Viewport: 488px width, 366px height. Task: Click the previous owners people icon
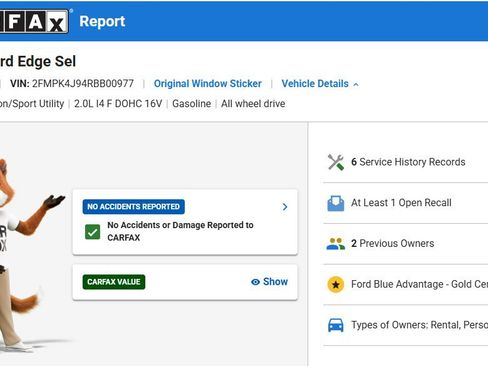pyautogui.click(x=336, y=244)
